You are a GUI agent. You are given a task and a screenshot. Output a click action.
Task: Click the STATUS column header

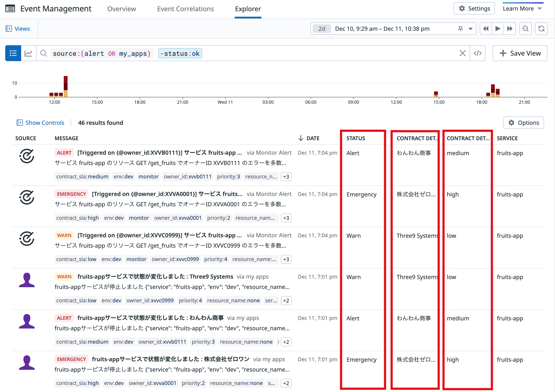click(356, 138)
